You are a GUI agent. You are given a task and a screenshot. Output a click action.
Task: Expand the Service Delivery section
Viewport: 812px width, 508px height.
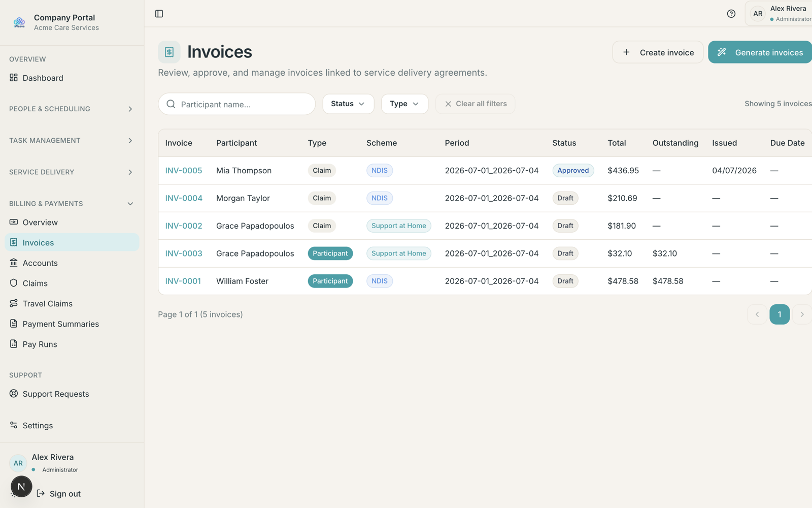coord(72,172)
